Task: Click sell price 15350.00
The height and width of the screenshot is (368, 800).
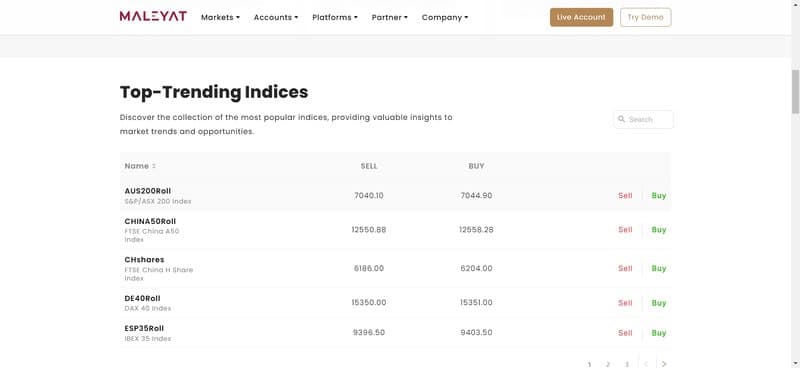Action: [369, 303]
